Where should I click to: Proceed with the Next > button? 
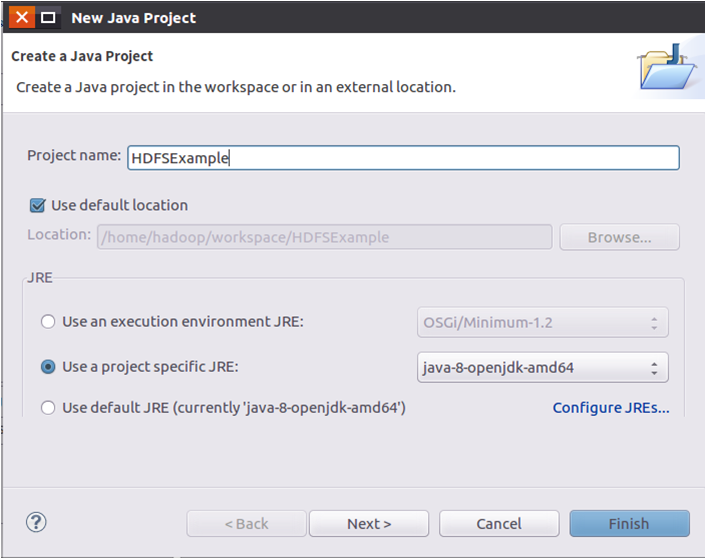pos(369,523)
